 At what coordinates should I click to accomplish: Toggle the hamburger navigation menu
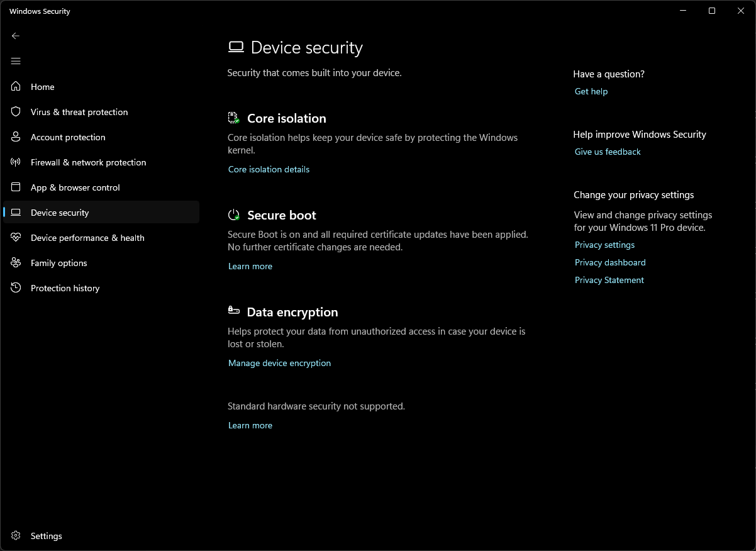tap(16, 61)
